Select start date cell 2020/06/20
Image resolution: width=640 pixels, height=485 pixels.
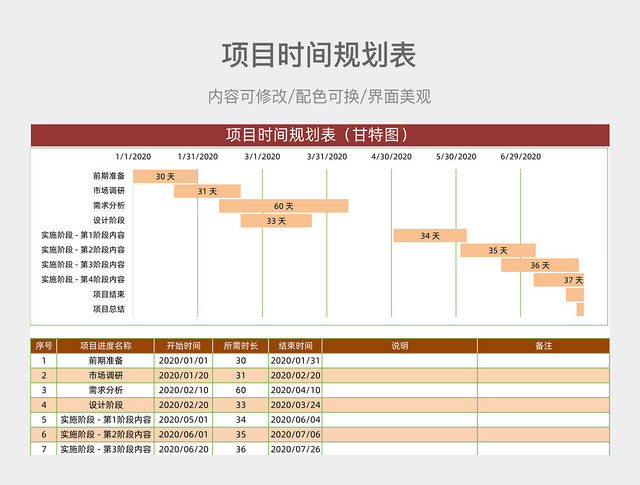[x=183, y=449]
